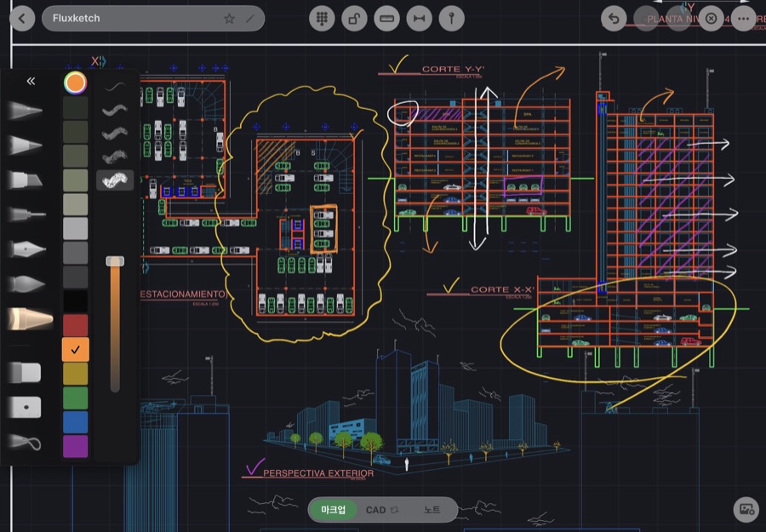
Task: Open the color wheel picker
Action: tap(75, 83)
